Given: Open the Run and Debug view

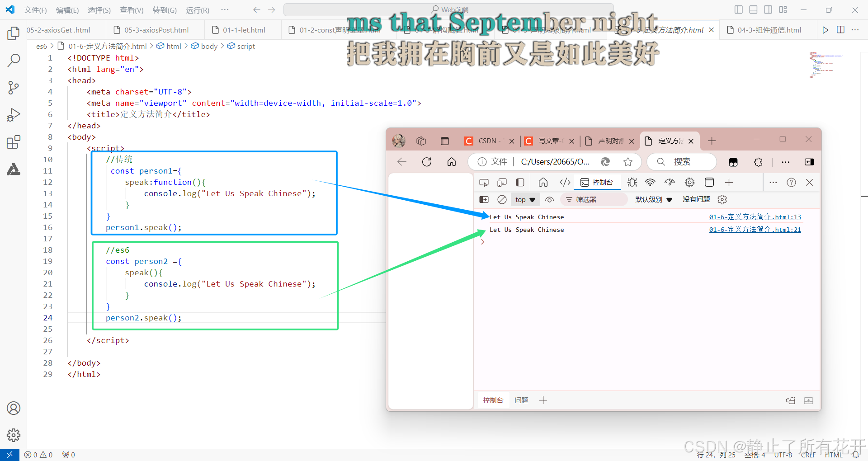Looking at the screenshot, I should (14, 115).
